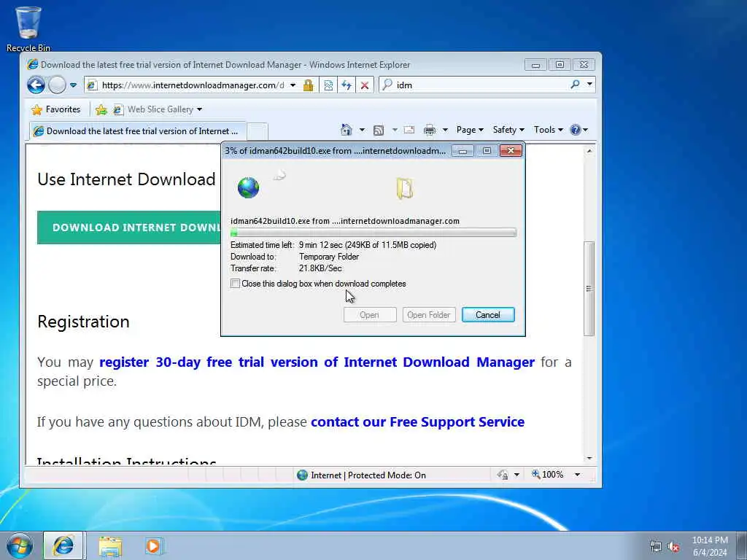This screenshot has width=747, height=560.
Task: Toggle the Compatibility View icon
Action: [328, 85]
